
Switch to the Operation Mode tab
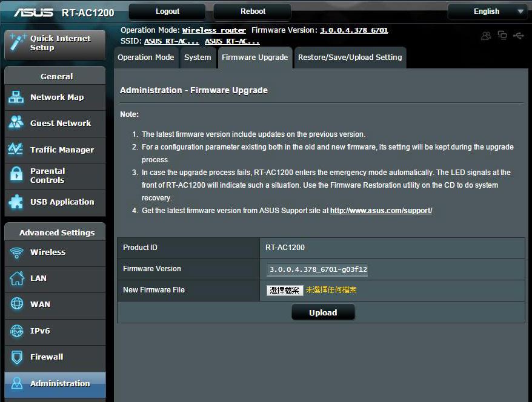pyautogui.click(x=146, y=58)
